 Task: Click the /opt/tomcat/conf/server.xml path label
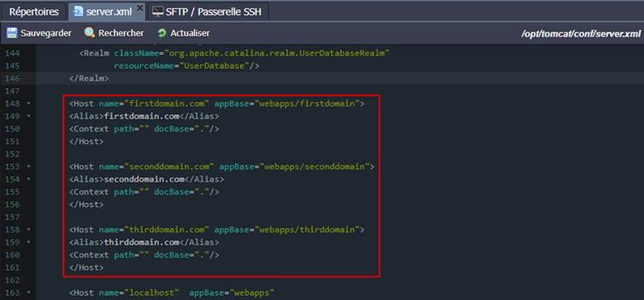tap(581, 34)
